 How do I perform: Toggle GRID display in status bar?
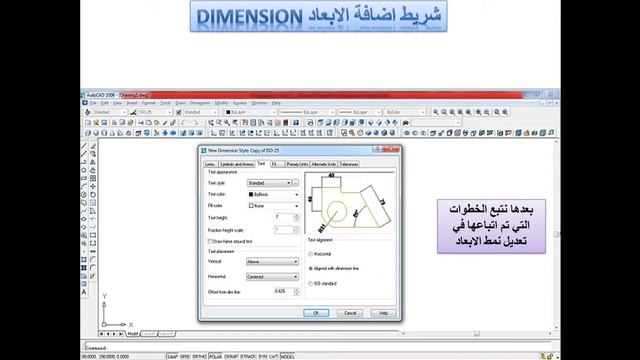coord(185,356)
